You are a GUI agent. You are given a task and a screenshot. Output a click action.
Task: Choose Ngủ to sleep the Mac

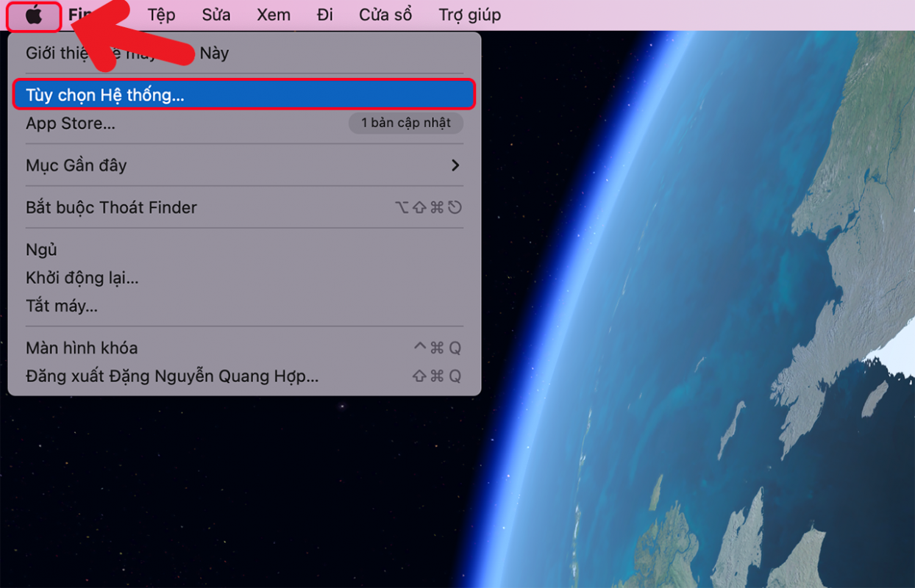41,250
